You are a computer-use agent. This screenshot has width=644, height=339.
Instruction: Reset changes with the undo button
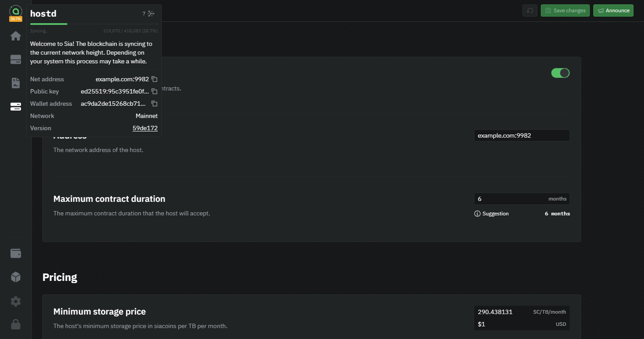click(530, 10)
